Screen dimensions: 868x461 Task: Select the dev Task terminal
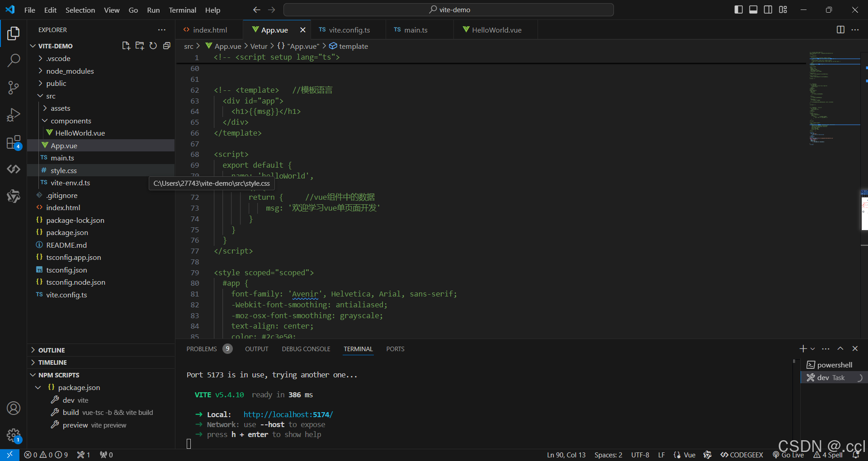click(x=834, y=377)
